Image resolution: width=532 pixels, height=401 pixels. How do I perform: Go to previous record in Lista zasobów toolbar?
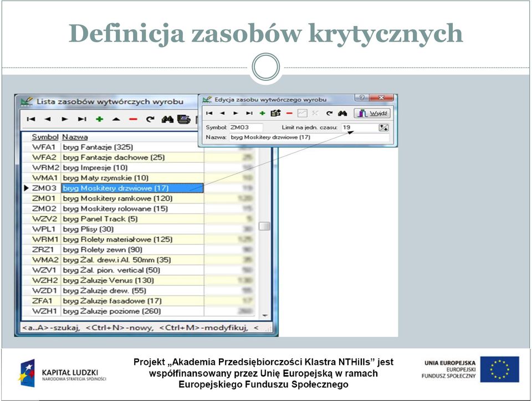click(x=48, y=119)
